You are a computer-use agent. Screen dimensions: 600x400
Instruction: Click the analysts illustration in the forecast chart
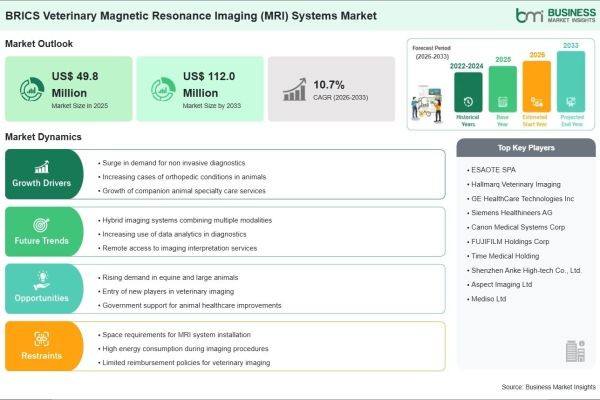tap(427, 103)
